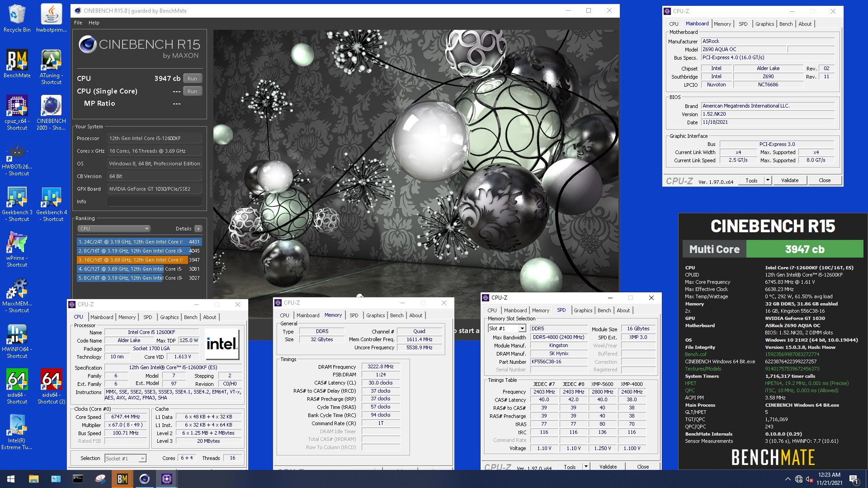The width and height of the screenshot is (868, 488).
Task: Open MaxxMEM shortcut icon
Action: pyautogui.click(x=17, y=295)
